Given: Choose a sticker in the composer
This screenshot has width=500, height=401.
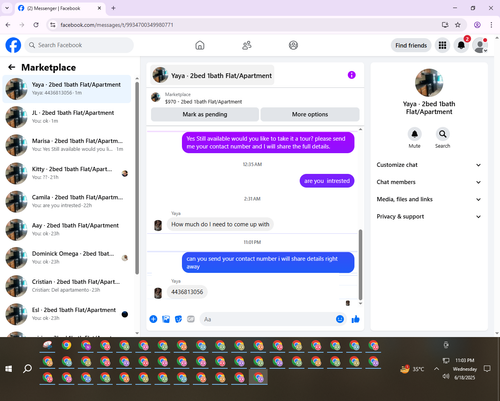Looking at the screenshot, I should coord(178,319).
